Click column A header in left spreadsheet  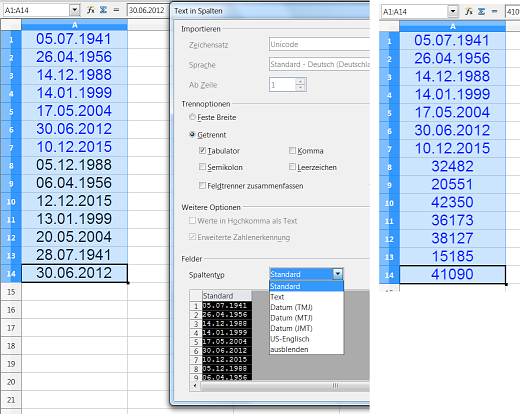point(74,25)
